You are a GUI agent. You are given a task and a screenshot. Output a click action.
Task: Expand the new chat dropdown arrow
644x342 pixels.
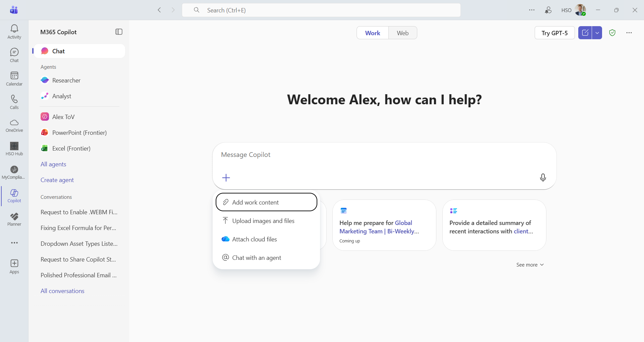point(597,33)
